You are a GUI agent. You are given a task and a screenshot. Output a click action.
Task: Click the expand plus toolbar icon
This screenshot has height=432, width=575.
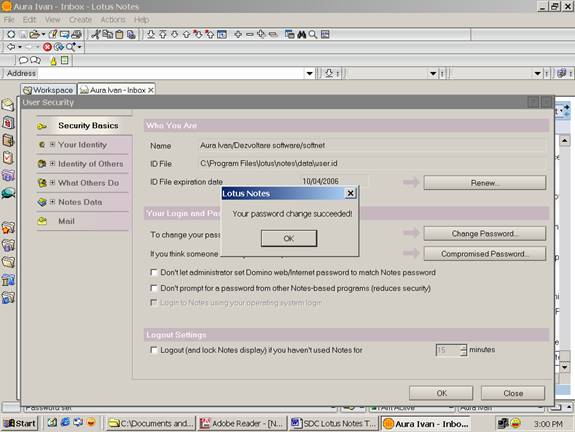coord(238,34)
